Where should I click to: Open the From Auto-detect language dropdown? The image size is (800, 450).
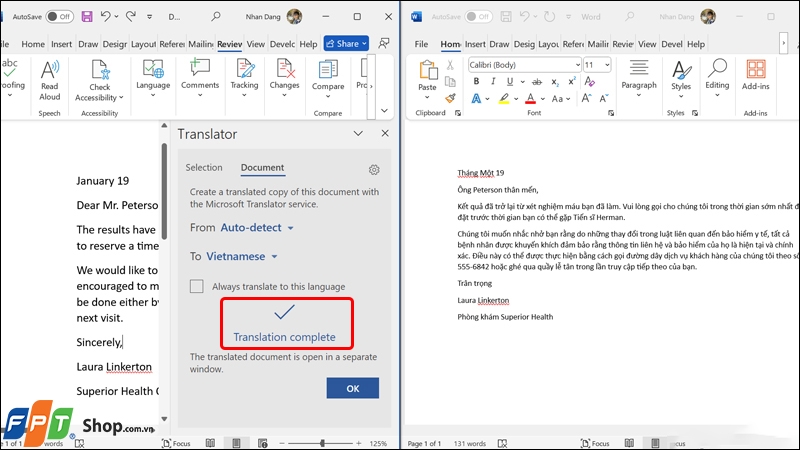(x=257, y=228)
